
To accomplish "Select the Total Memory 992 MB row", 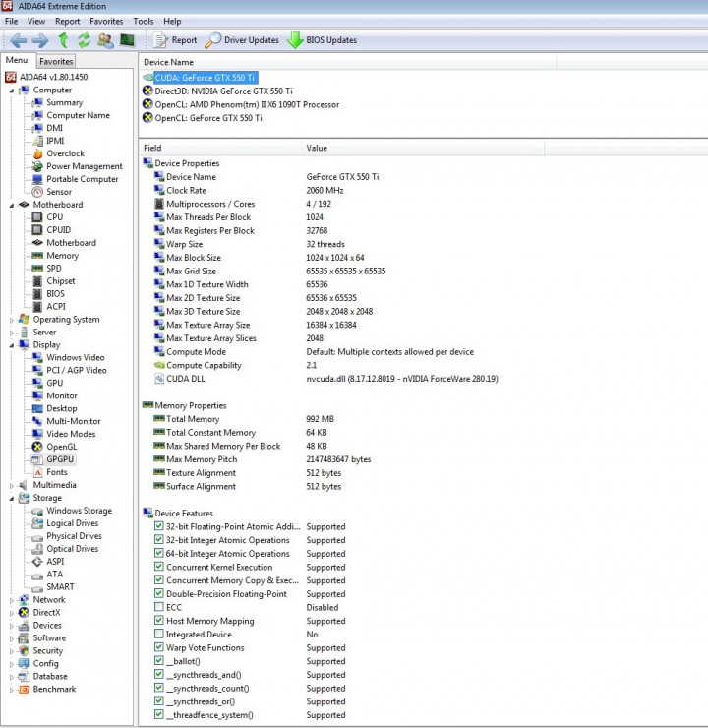I will pos(244,419).
